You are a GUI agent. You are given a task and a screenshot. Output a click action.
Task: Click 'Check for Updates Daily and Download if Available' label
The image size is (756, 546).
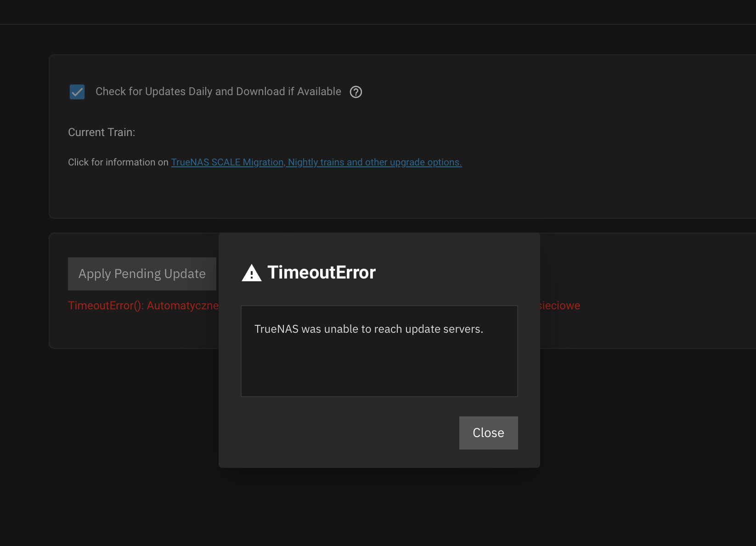(218, 91)
